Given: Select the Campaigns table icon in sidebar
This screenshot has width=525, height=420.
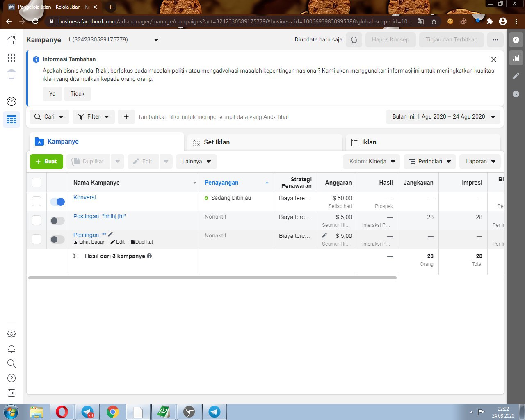Looking at the screenshot, I should pyautogui.click(x=11, y=119).
